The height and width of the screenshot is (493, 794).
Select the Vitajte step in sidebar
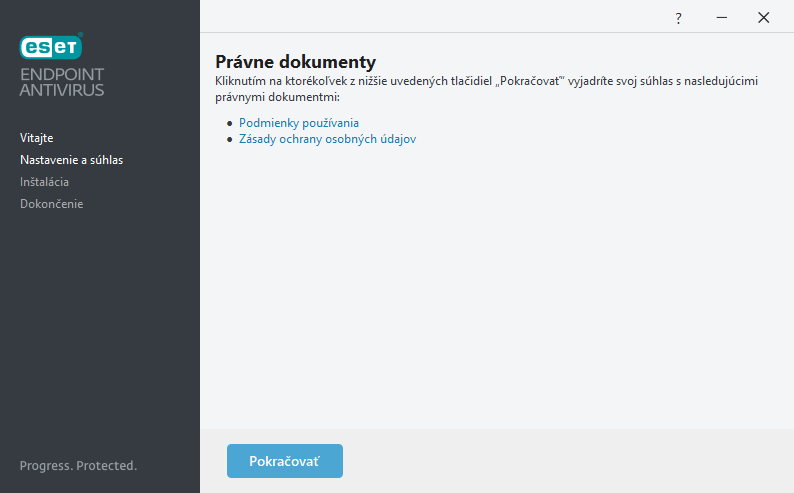(36, 138)
